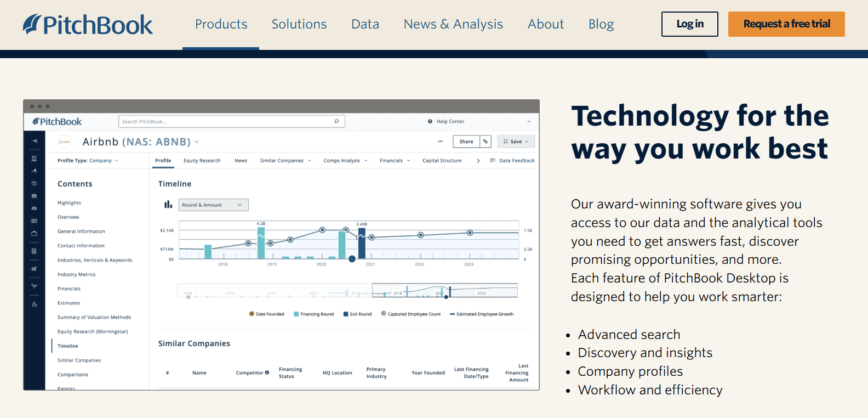Viewport: 868px width, 418px height.
Task: Click the people group icon in the sidebar
Action: click(x=34, y=208)
